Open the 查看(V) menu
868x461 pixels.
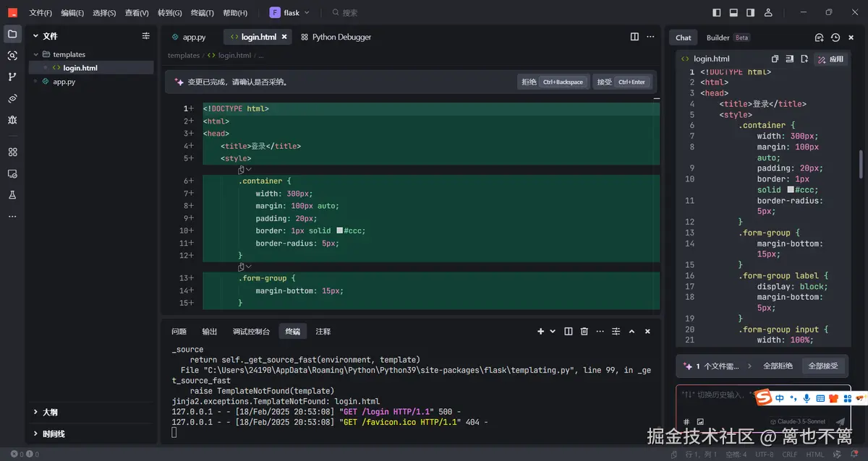(137, 13)
